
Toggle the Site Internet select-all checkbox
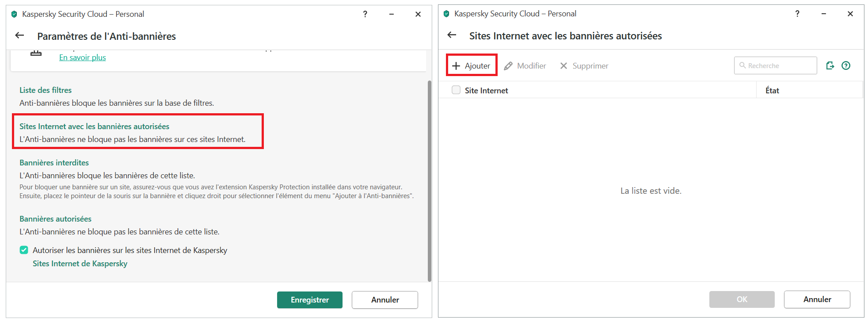tap(456, 90)
